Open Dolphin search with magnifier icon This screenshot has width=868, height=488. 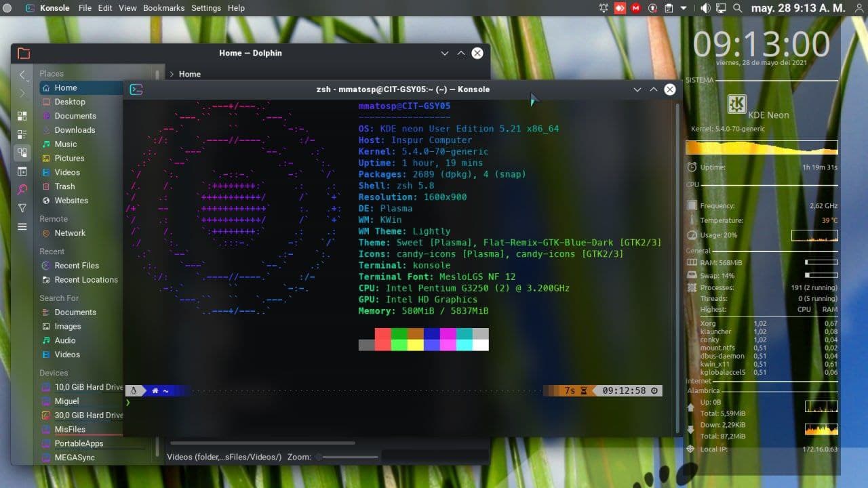click(22, 190)
